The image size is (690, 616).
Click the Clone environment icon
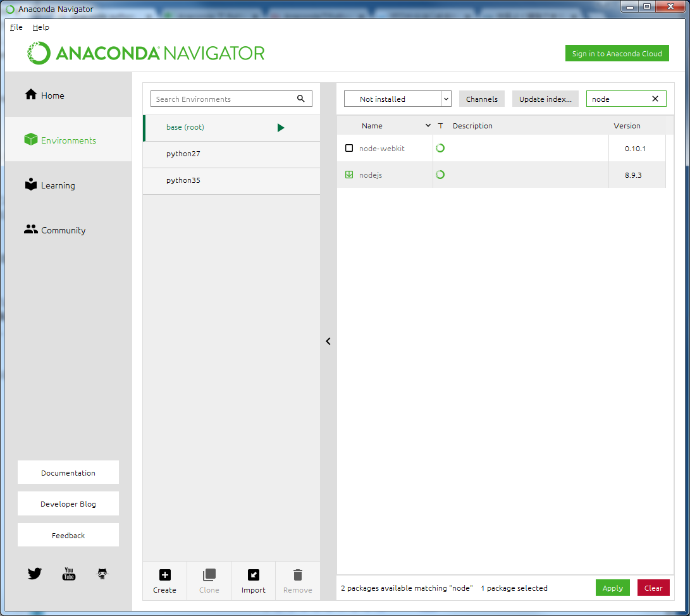tap(209, 581)
